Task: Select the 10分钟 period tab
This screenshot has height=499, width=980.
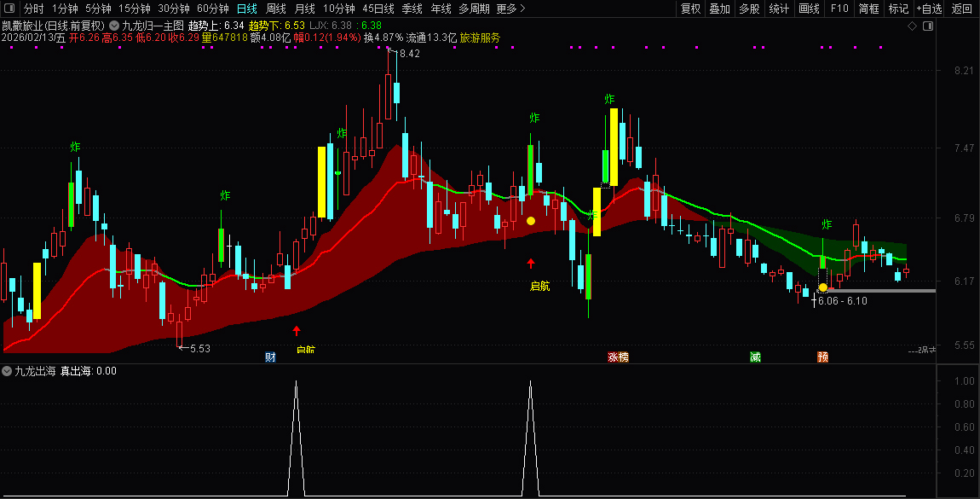Action: 339,9
